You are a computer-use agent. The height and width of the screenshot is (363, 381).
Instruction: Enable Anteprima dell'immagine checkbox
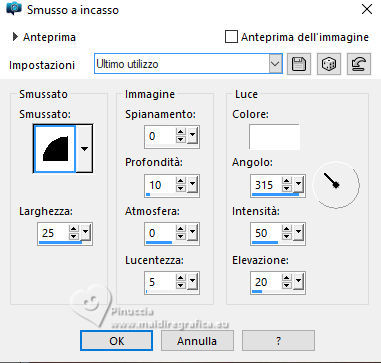tap(231, 37)
